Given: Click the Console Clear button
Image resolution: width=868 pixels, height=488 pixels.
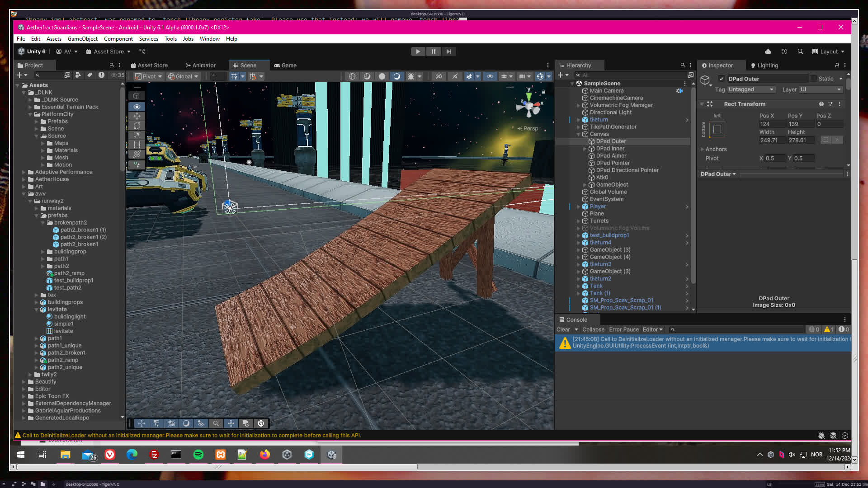Looking at the screenshot, I should (x=563, y=329).
